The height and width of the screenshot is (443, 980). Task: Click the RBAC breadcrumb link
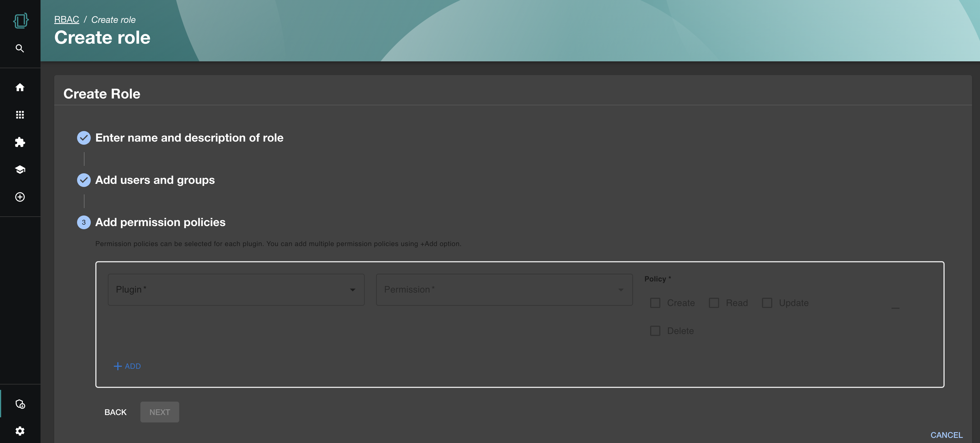66,19
